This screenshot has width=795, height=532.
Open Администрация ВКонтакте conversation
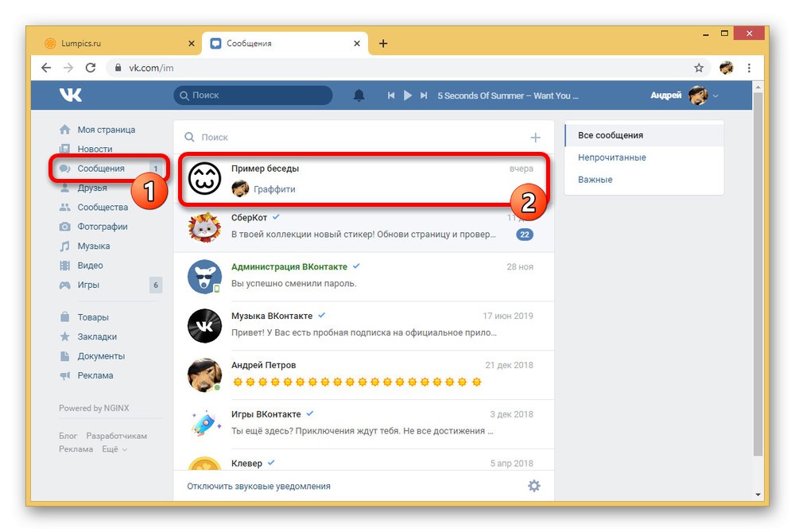363,277
